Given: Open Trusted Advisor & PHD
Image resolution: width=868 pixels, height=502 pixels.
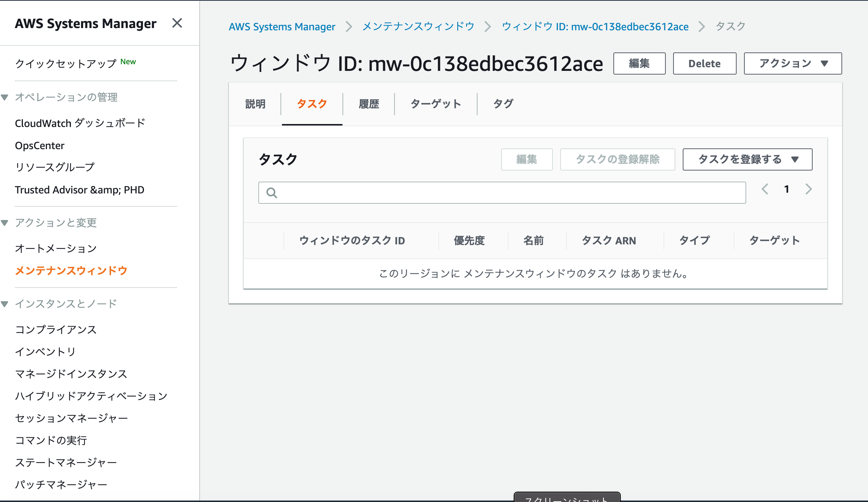Looking at the screenshot, I should pos(79,190).
